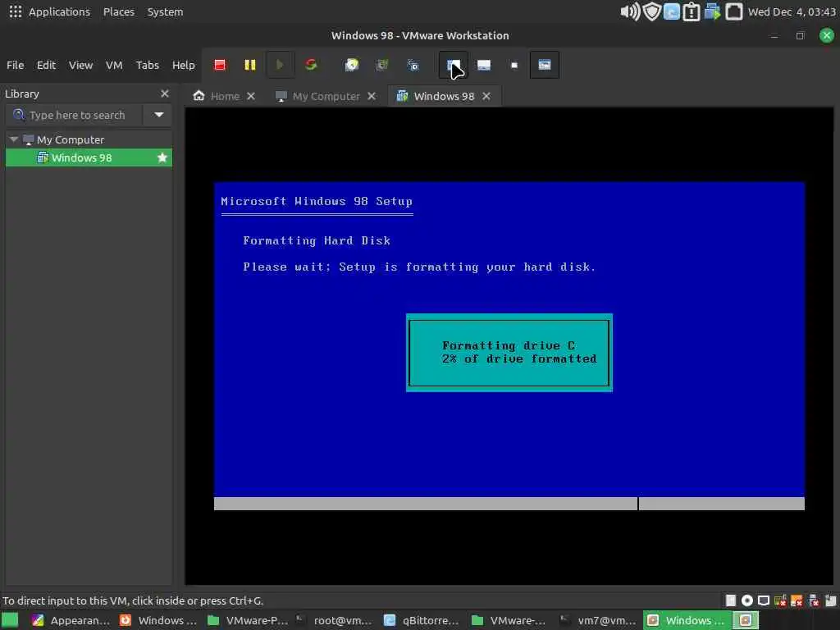Click the small white square full-screen icon
Image resolution: width=840 pixels, height=630 pixels.
click(x=514, y=65)
